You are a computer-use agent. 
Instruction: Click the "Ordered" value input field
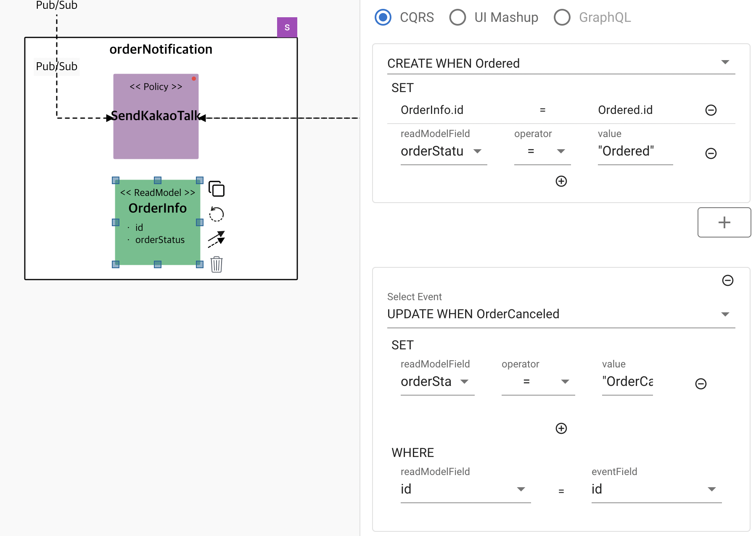635,151
